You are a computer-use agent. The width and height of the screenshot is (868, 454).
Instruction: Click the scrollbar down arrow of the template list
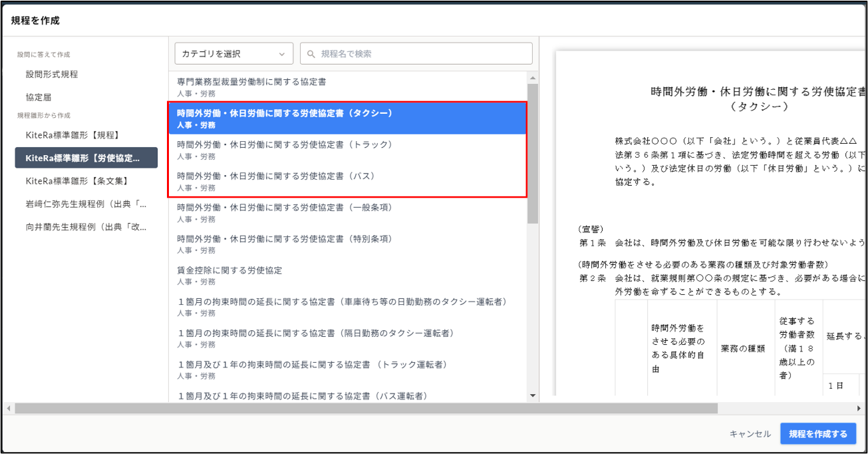tap(533, 396)
